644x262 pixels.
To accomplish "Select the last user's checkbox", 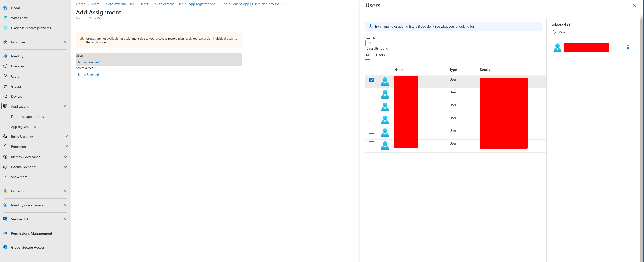I will [372, 144].
